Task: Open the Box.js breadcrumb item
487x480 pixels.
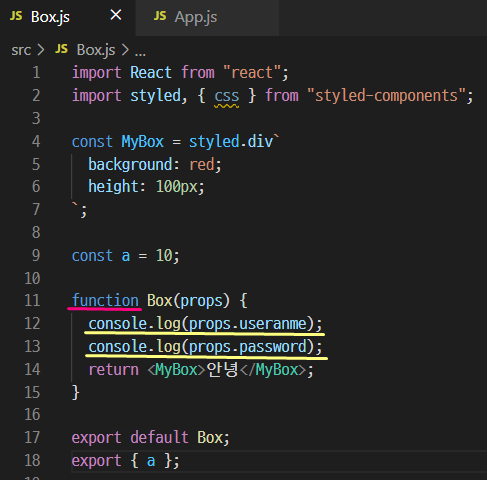Action: point(96,50)
